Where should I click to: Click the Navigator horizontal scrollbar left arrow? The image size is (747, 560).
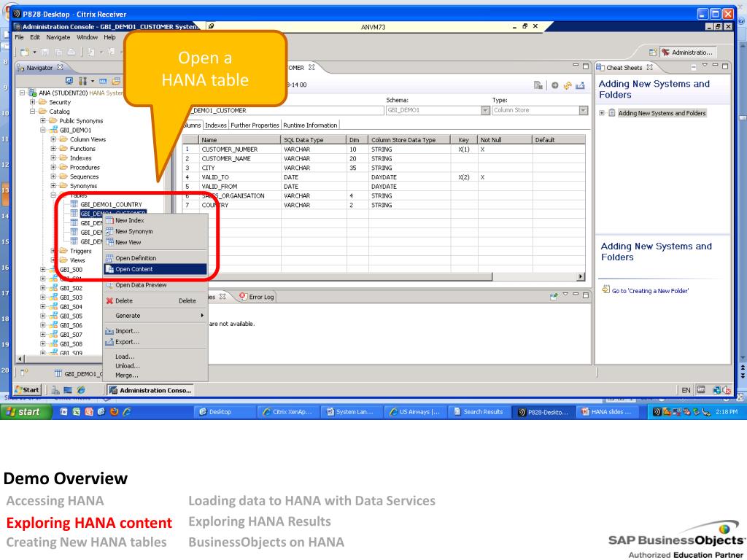tap(20, 359)
